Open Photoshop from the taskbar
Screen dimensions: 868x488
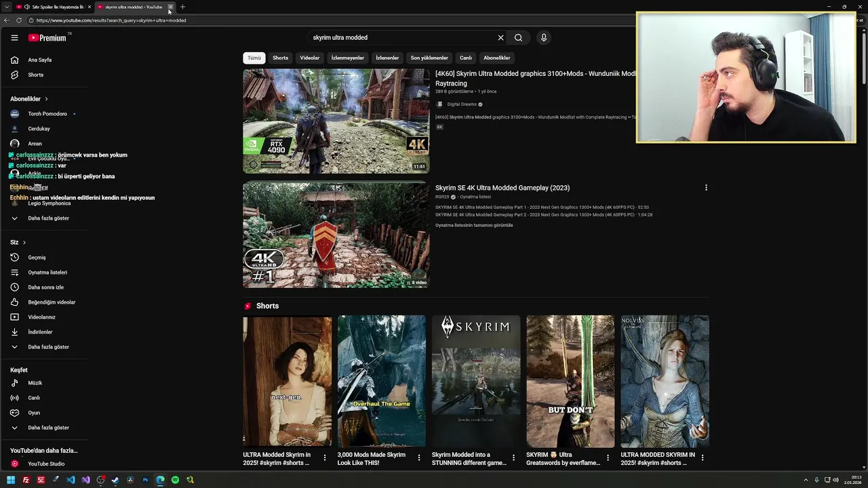(145, 480)
